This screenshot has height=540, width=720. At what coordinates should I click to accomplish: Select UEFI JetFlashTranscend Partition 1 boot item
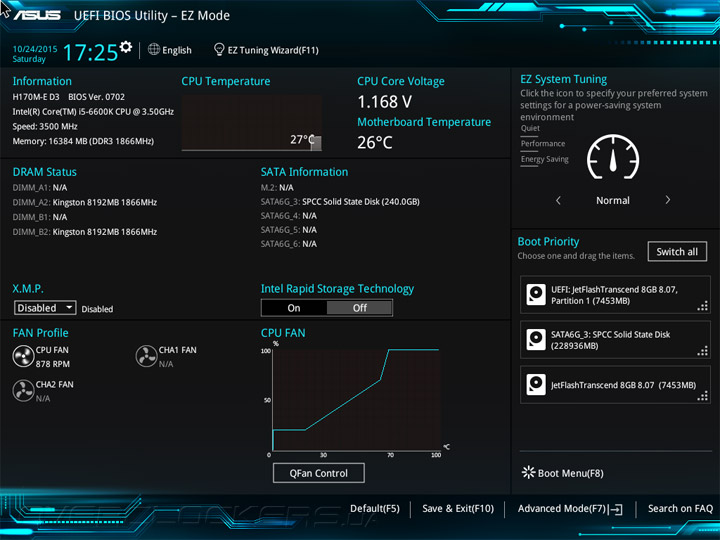coord(615,295)
